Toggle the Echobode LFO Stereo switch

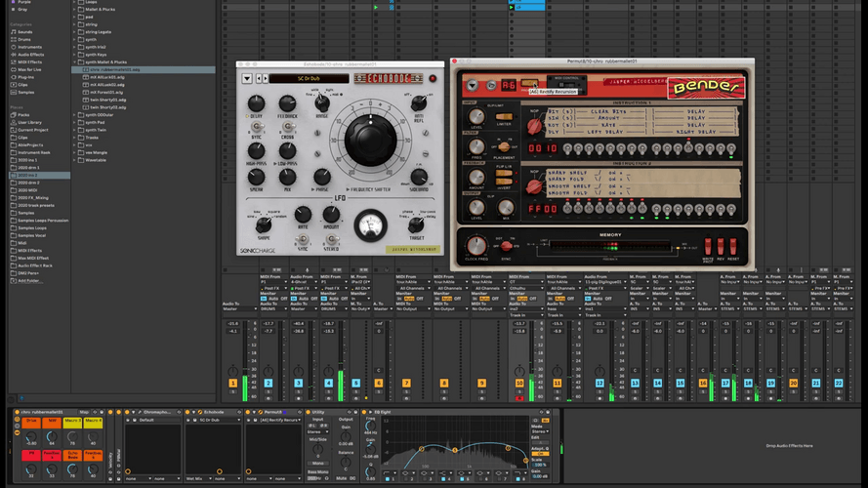click(x=331, y=239)
